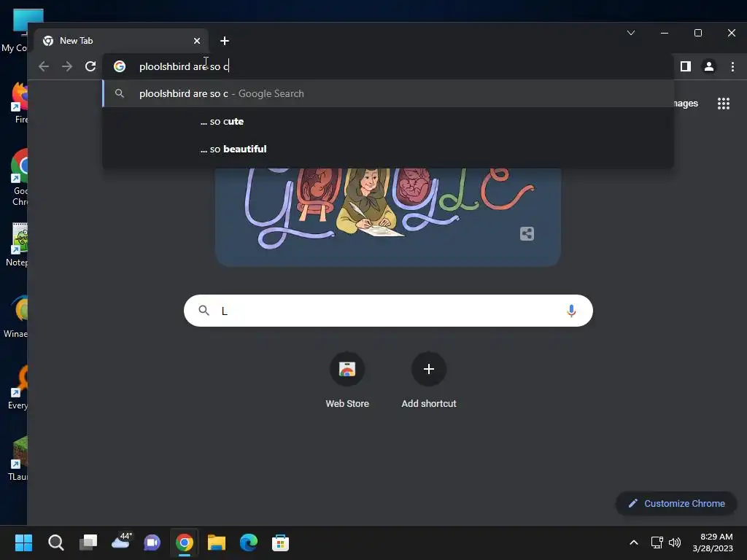Select the Winaero desktop shortcut
Screen dimensions: 747x560
click(18, 316)
